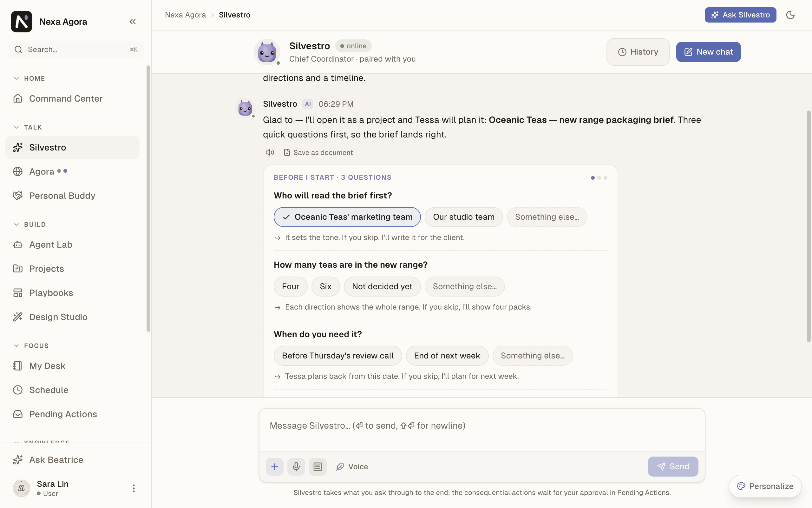Image resolution: width=812 pixels, height=508 pixels.
Task: Open the notes/template icon next to the microphone
Action: click(x=318, y=466)
